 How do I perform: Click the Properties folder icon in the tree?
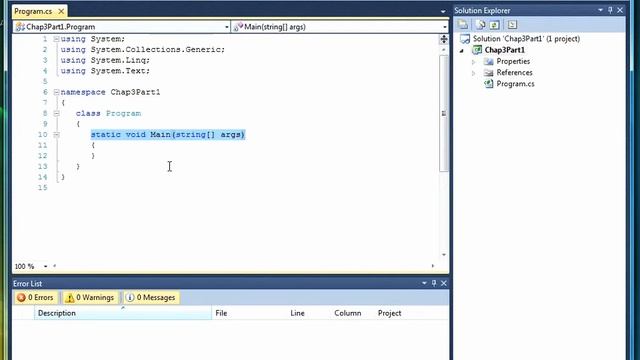489,61
